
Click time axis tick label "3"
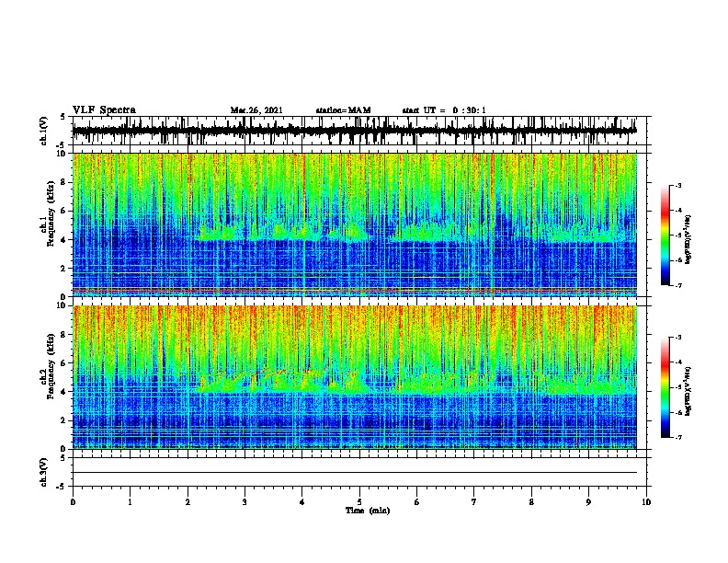pyautogui.click(x=245, y=502)
